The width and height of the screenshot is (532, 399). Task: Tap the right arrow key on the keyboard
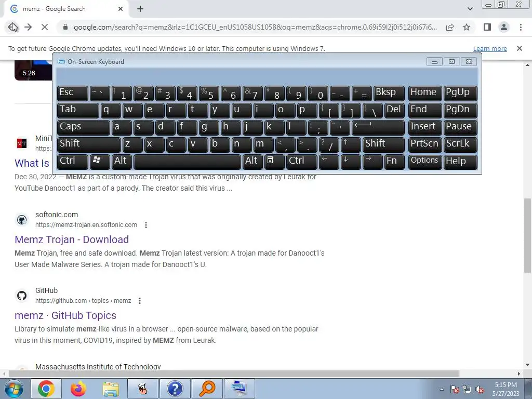tap(373, 162)
